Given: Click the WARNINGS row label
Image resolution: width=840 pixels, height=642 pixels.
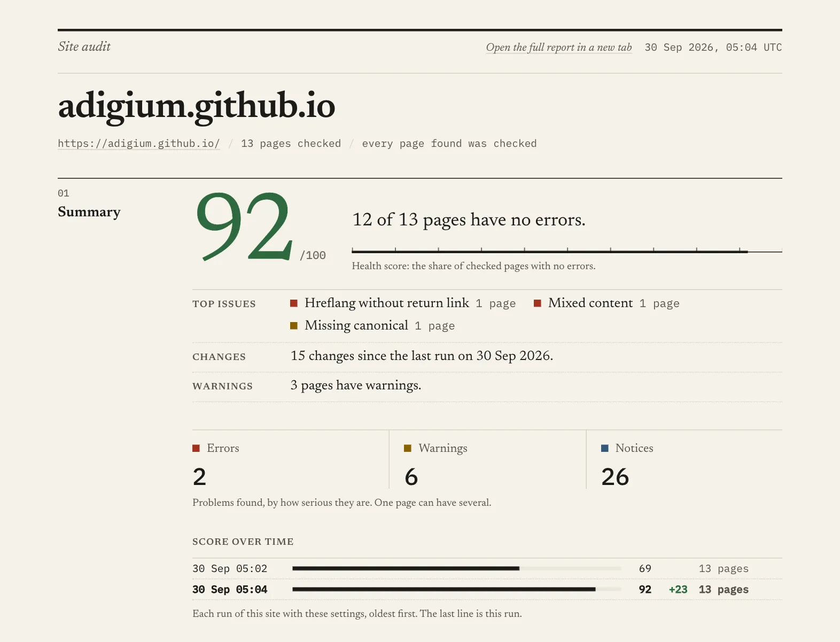Looking at the screenshot, I should point(222,386).
